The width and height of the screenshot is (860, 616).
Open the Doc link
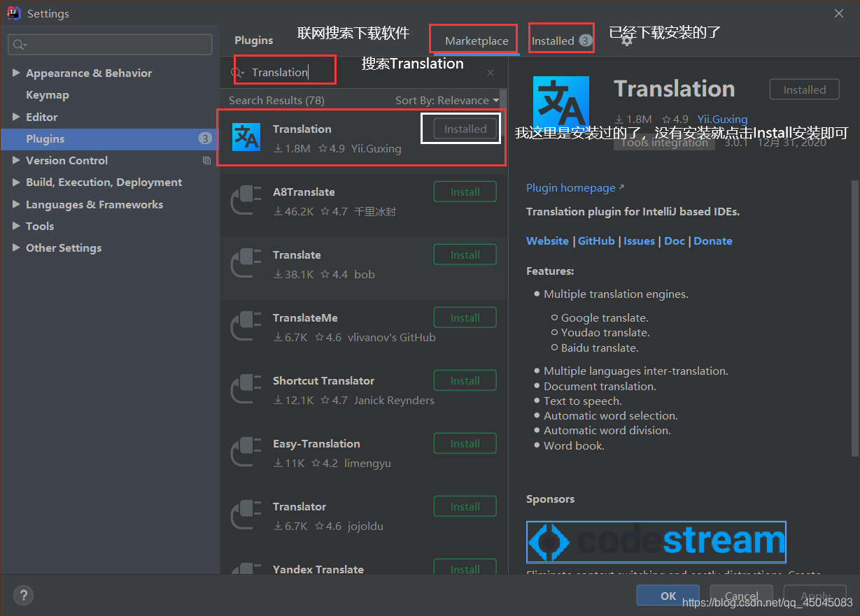tap(675, 241)
